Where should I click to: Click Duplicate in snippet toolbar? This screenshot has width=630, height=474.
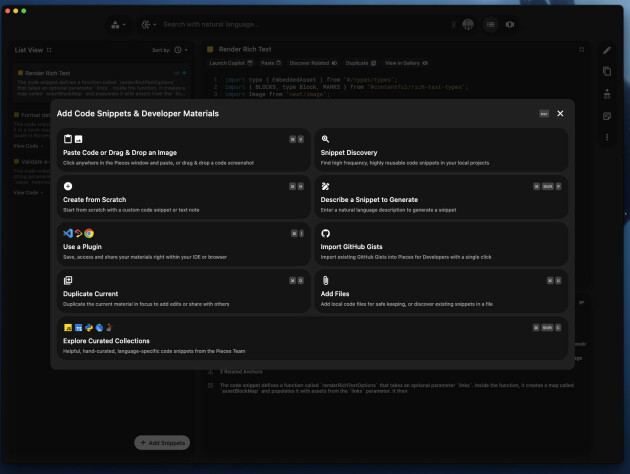pos(361,63)
